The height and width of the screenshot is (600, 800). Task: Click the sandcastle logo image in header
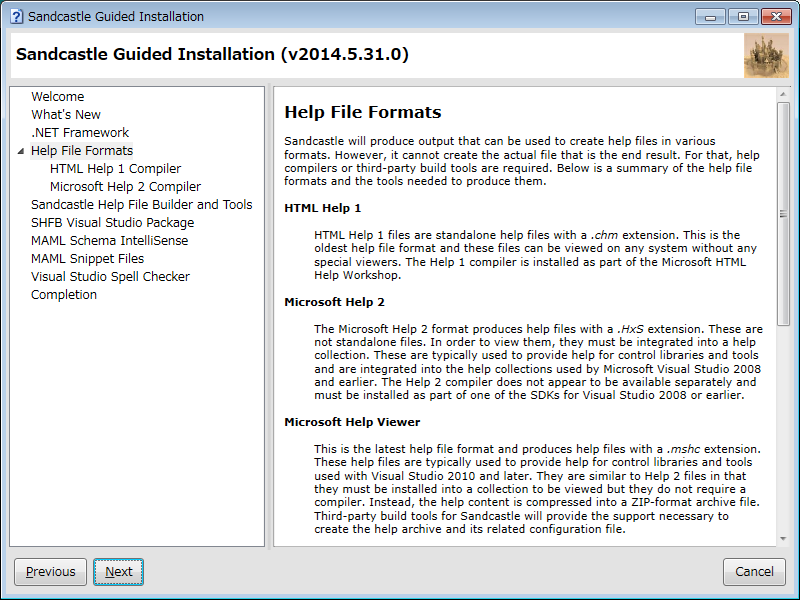pyautogui.click(x=766, y=56)
